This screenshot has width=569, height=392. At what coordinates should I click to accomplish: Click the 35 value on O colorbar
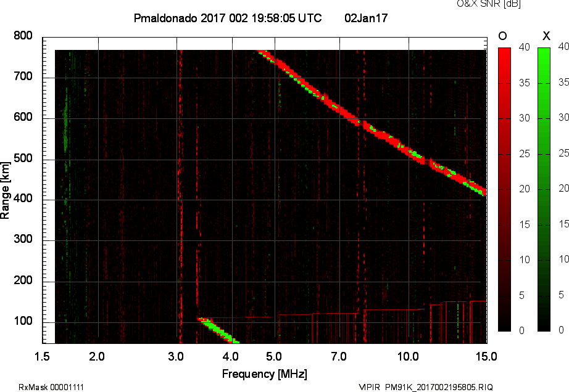click(525, 83)
